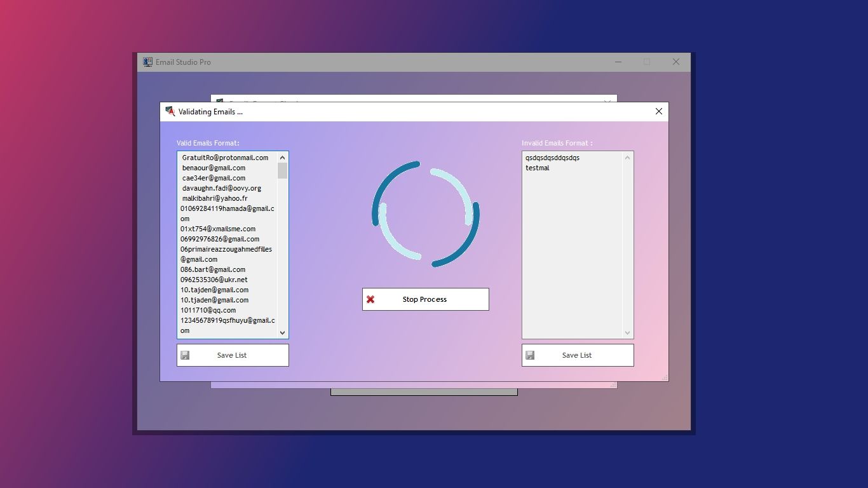Viewport: 868px width, 488px height.
Task: Click the Valid Emails scrollbar thumb
Action: click(283, 170)
